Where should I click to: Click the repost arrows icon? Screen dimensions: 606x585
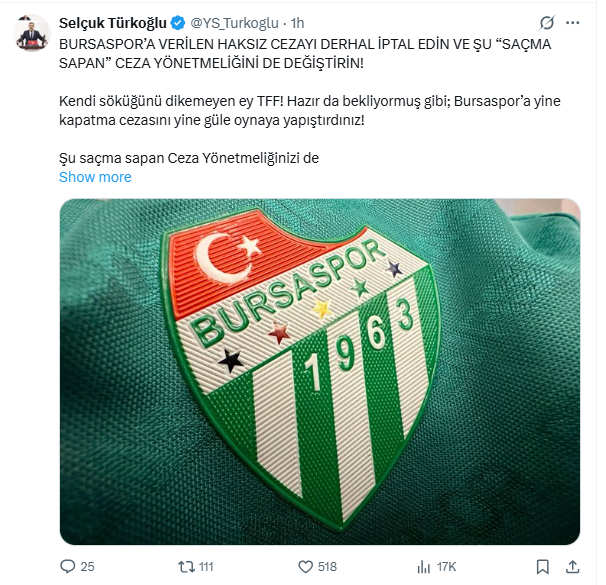pyautogui.click(x=186, y=567)
